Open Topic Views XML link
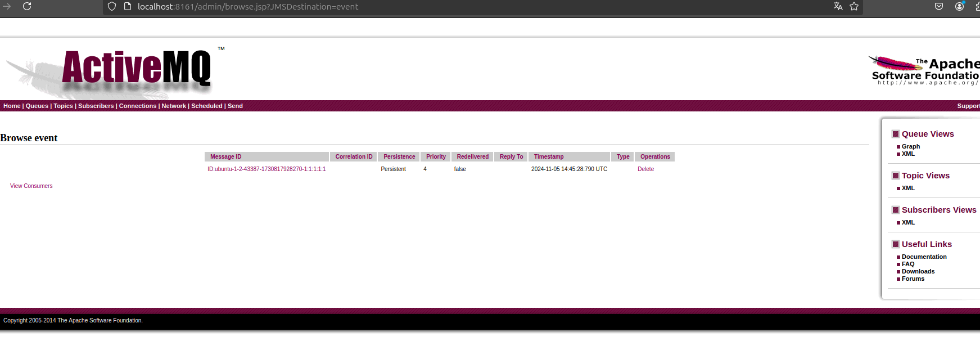 908,188
